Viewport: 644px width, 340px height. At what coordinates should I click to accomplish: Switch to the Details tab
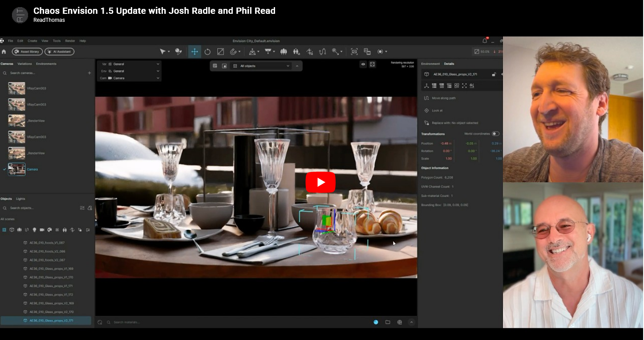click(x=449, y=64)
